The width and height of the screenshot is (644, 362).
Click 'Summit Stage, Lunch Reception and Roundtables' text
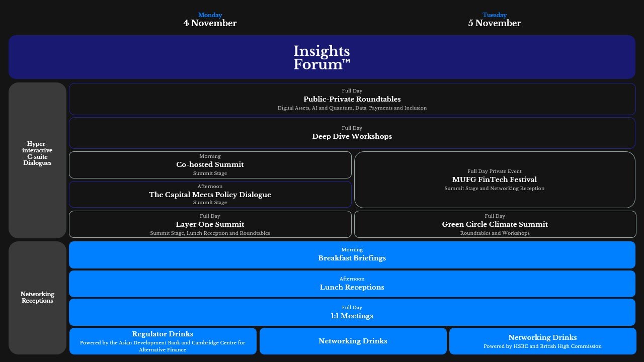210,233
